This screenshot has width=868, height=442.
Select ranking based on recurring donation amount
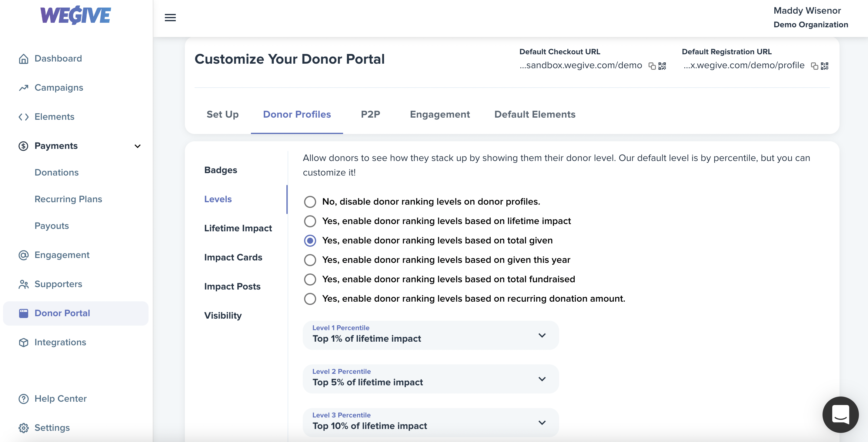pos(310,299)
